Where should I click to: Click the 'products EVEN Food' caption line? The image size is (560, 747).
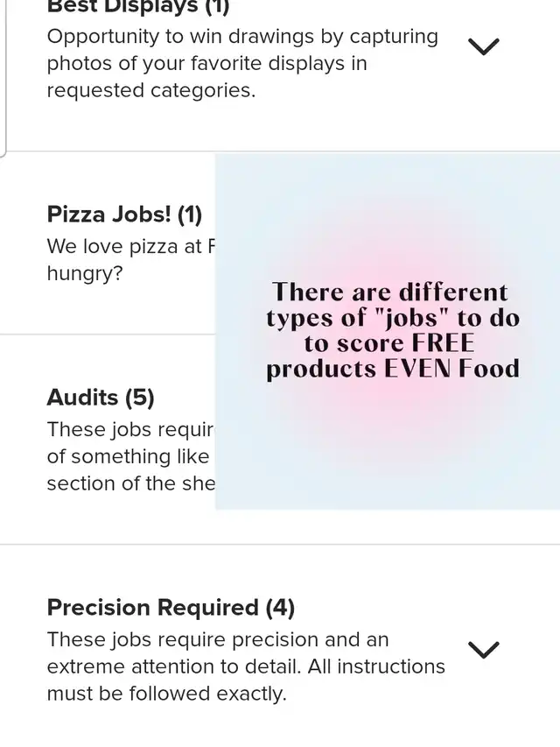coord(393,369)
